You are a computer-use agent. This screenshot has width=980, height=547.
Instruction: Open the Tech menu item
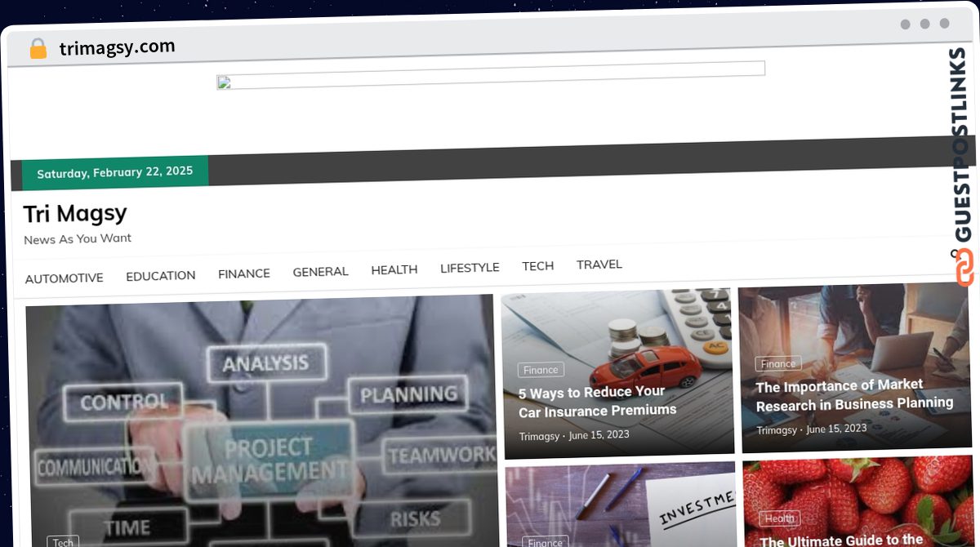click(538, 266)
